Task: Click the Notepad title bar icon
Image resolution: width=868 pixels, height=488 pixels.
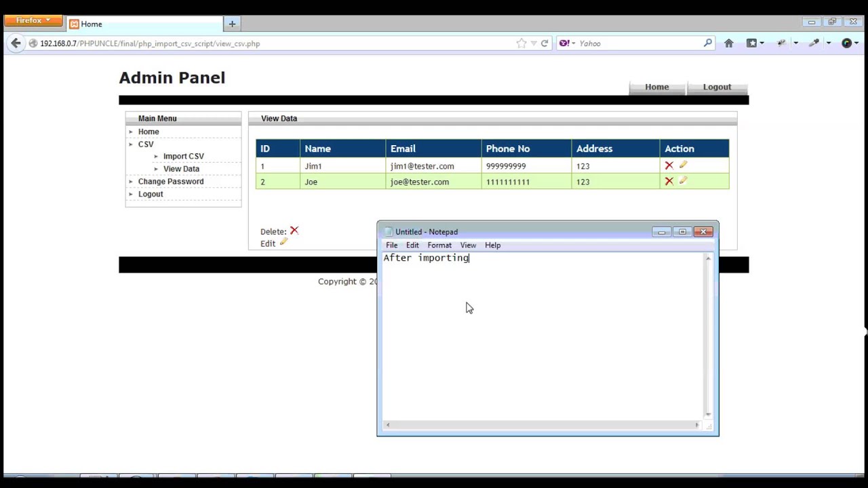Action: (x=389, y=232)
